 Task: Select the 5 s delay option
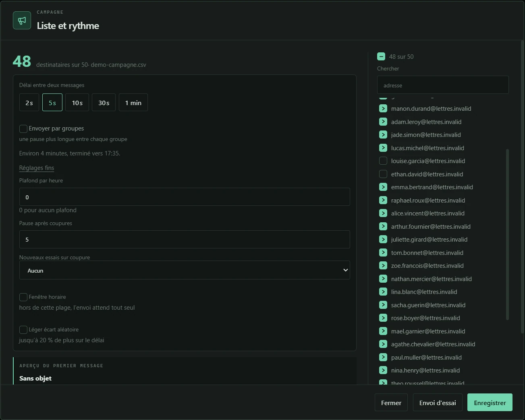coord(52,102)
